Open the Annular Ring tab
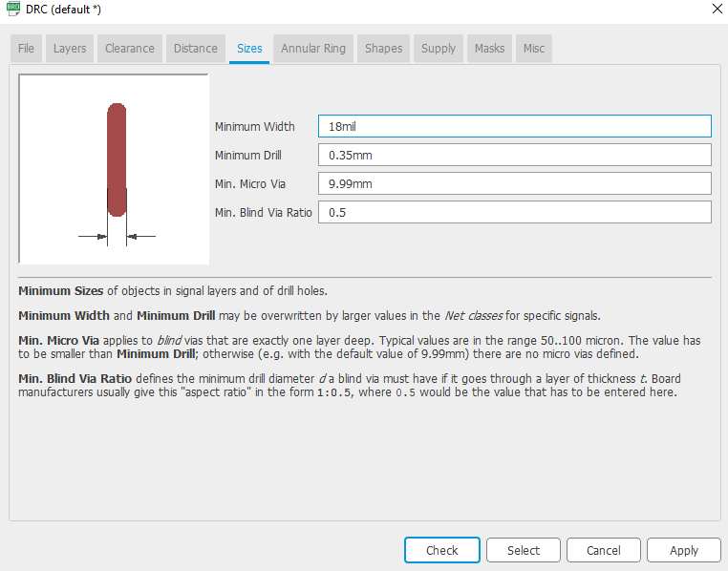Screen dimensions: 728x571 (x=313, y=49)
